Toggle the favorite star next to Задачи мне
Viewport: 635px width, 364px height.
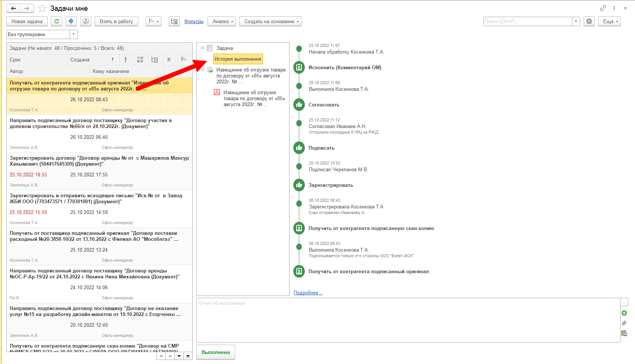point(42,8)
